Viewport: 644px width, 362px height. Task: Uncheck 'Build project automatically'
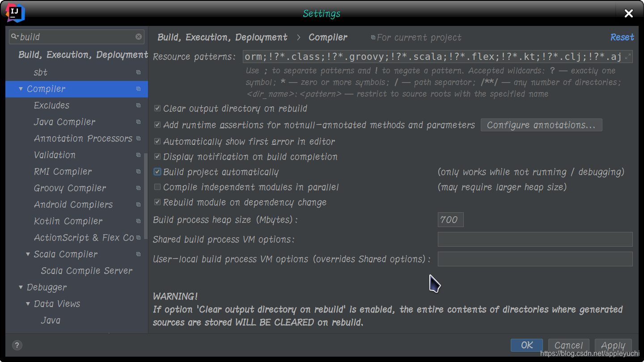[x=157, y=172]
